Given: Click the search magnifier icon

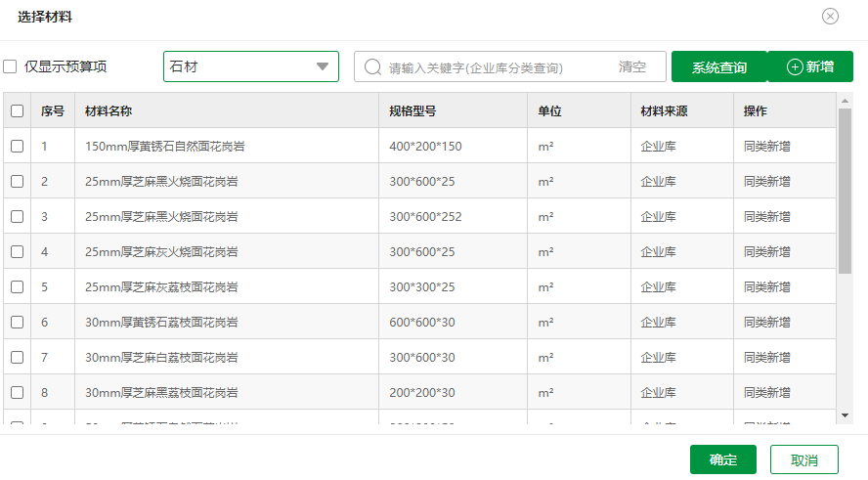Looking at the screenshot, I should click(371, 66).
